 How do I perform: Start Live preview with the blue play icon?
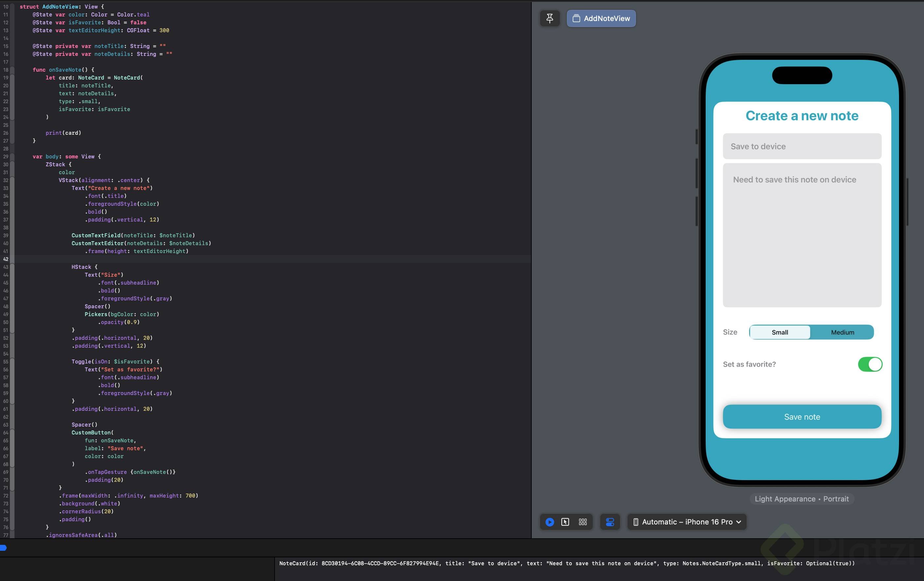pos(549,522)
